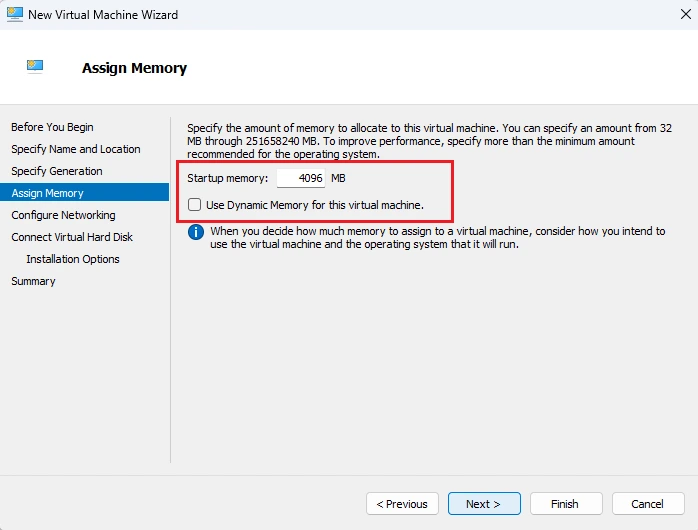Go to the Summary step
Image resolution: width=698 pixels, height=530 pixels.
[x=33, y=281]
